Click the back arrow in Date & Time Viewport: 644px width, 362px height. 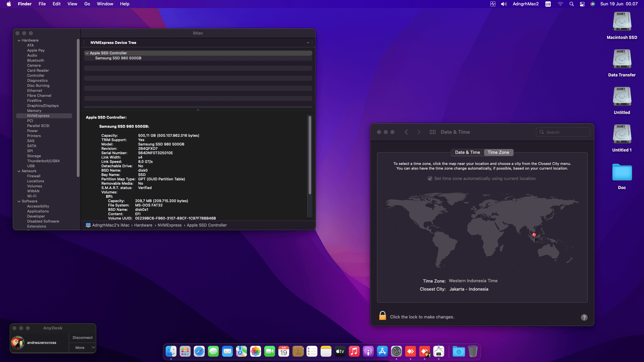[x=406, y=132]
